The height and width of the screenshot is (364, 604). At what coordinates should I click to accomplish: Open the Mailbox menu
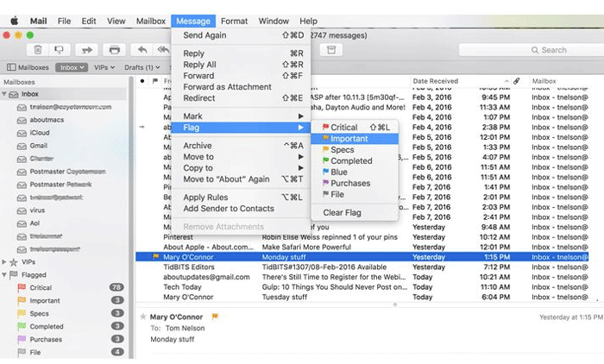(151, 21)
